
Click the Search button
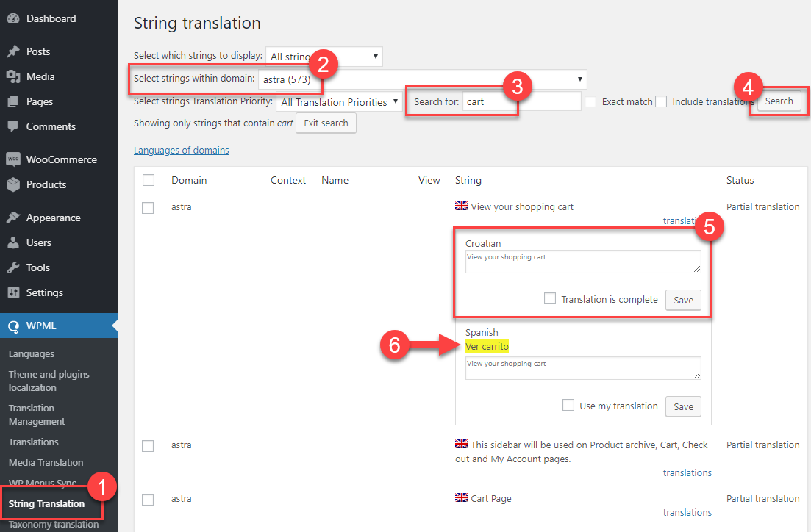pyautogui.click(x=779, y=101)
